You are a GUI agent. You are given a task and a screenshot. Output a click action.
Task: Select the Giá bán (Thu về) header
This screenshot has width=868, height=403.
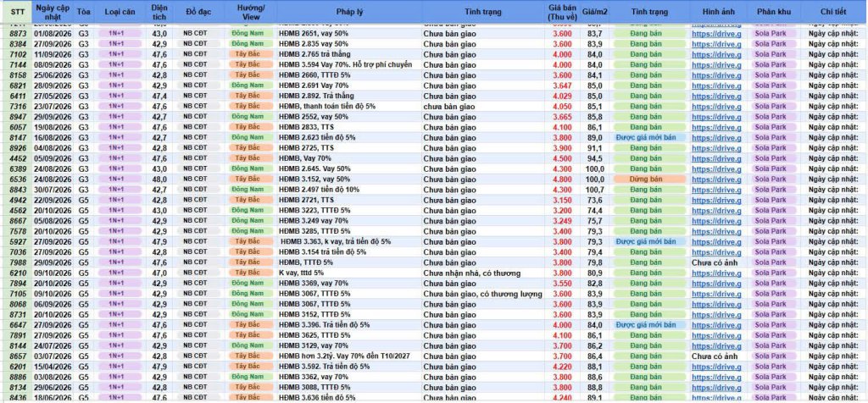coord(562,12)
